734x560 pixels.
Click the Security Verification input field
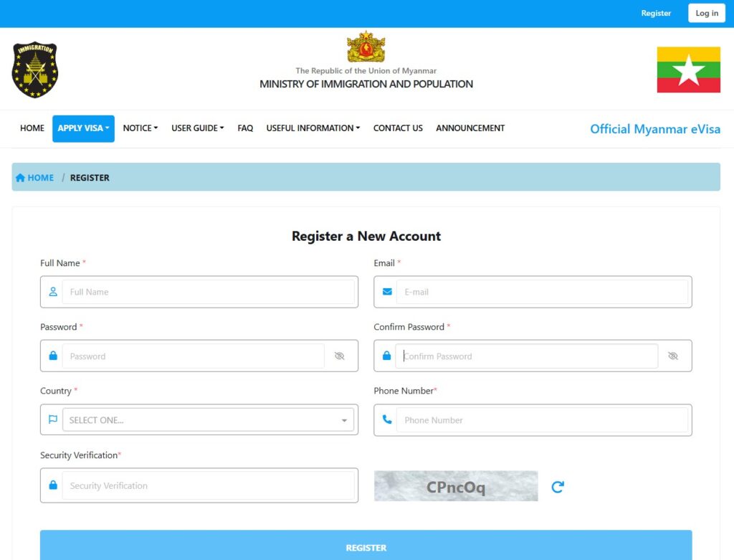[208, 485]
